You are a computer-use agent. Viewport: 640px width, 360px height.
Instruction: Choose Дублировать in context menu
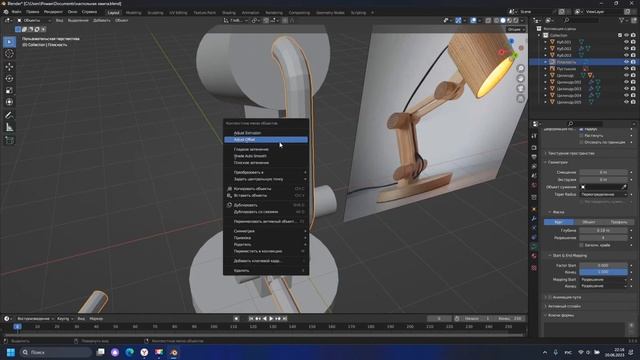pos(266,205)
